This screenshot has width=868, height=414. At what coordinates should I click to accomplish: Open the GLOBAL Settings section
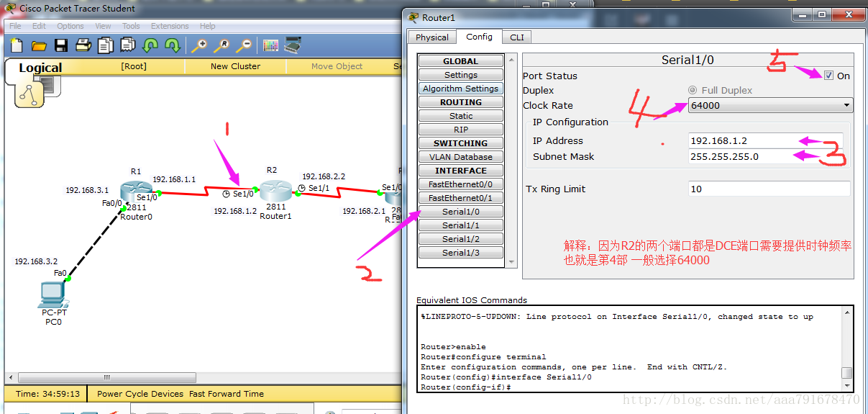[x=461, y=75]
